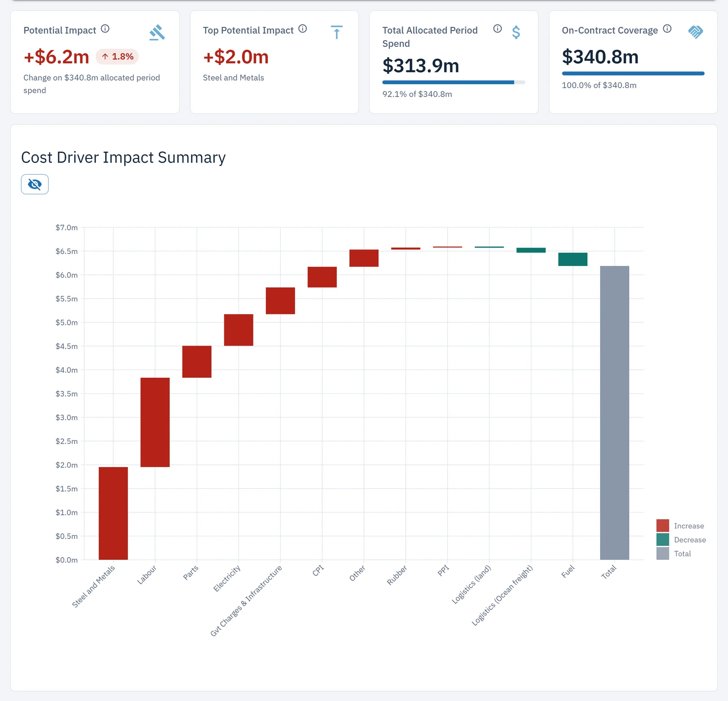Click the Electricity axis label
This screenshot has height=701, width=728.
pos(227,578)
